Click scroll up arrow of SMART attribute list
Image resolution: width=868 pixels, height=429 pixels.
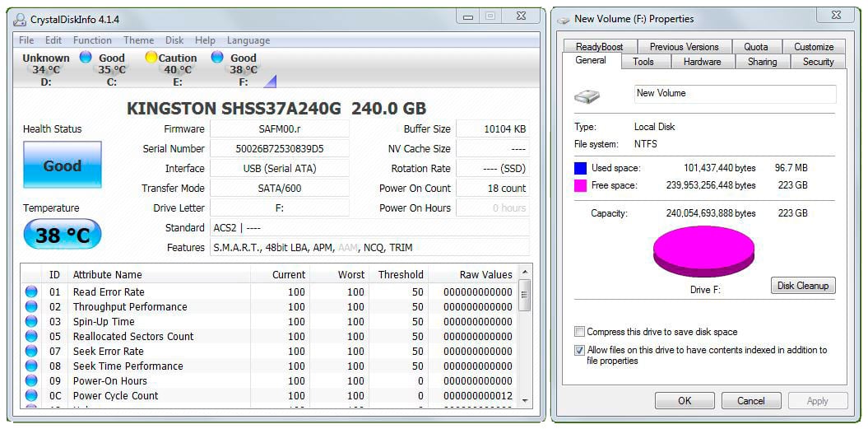pos(526,272)
